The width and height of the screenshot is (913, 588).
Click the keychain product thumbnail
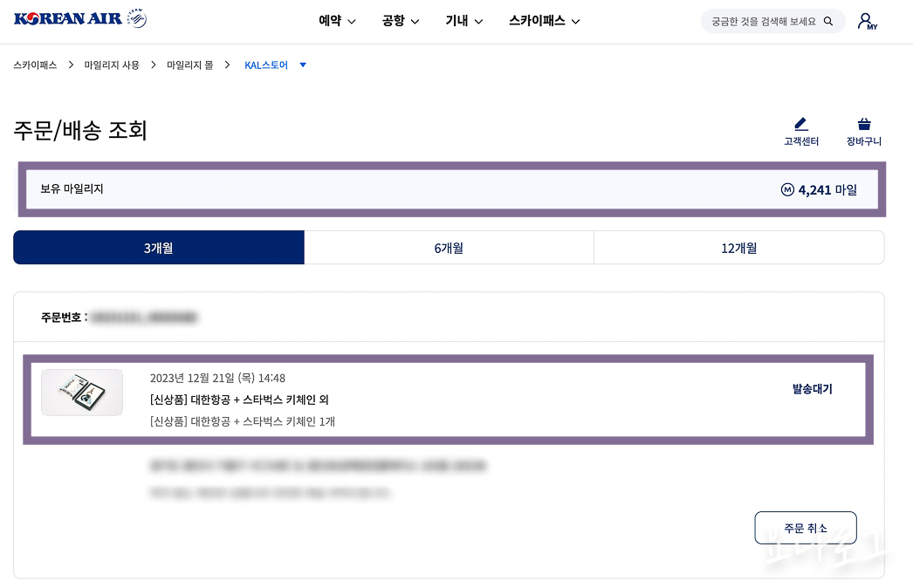[82, 392]
